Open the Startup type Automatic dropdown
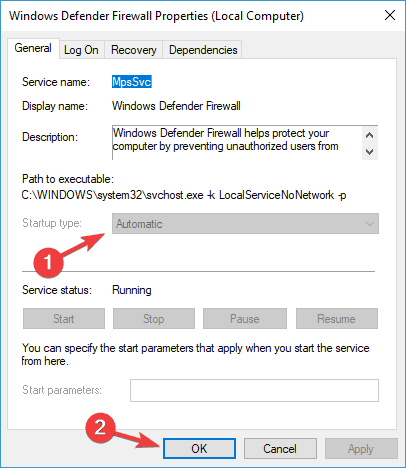Screen dimensions: 406x468 click(245, 224)
